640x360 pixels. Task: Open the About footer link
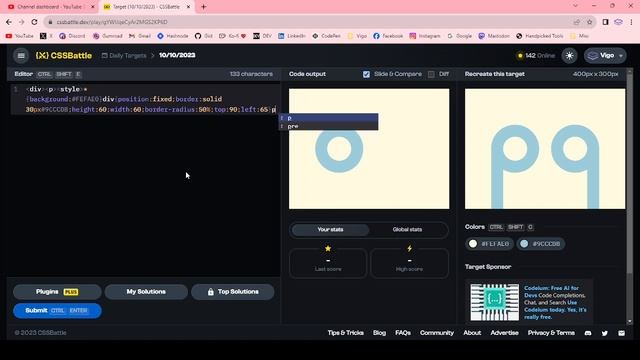472,333
